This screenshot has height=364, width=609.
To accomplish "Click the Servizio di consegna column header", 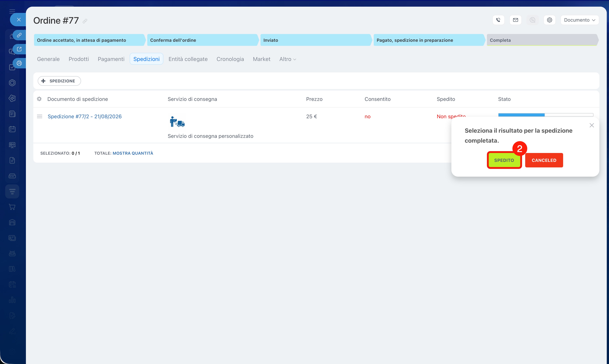I will pyautogui.click(x=192, y=99).
